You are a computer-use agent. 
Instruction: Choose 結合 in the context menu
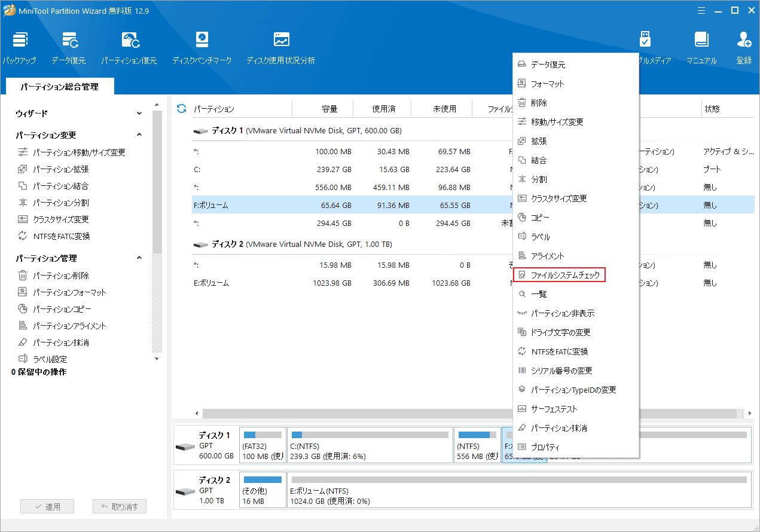point(576,160)
